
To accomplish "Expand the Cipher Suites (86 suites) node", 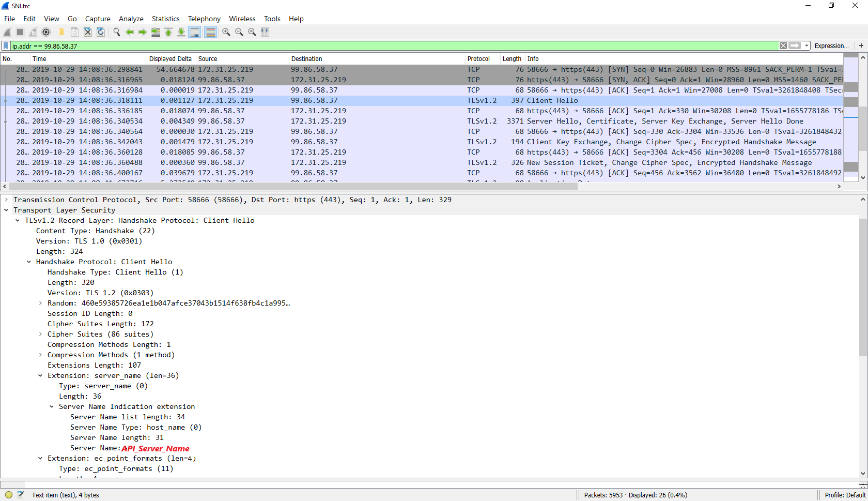I will (41, 334).
